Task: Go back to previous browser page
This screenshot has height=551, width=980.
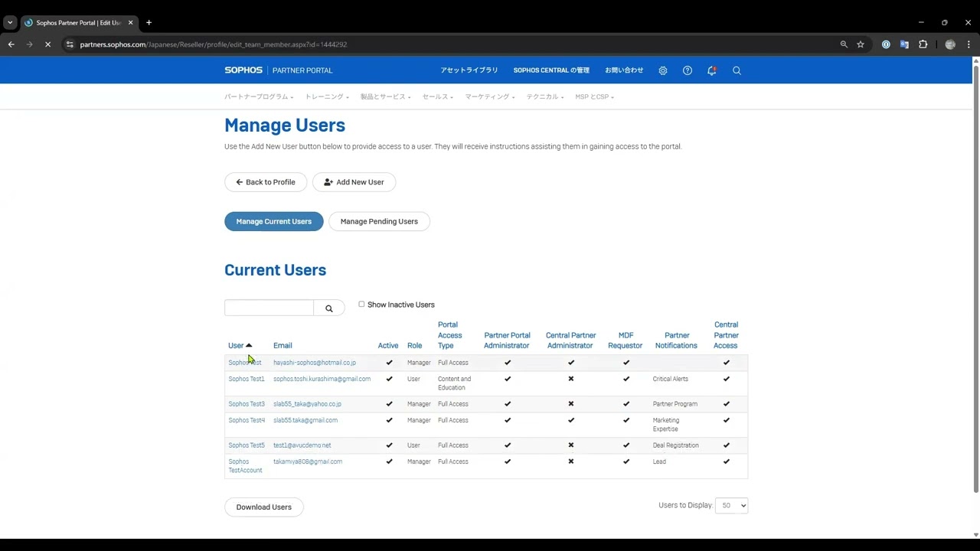Action: 11,44
